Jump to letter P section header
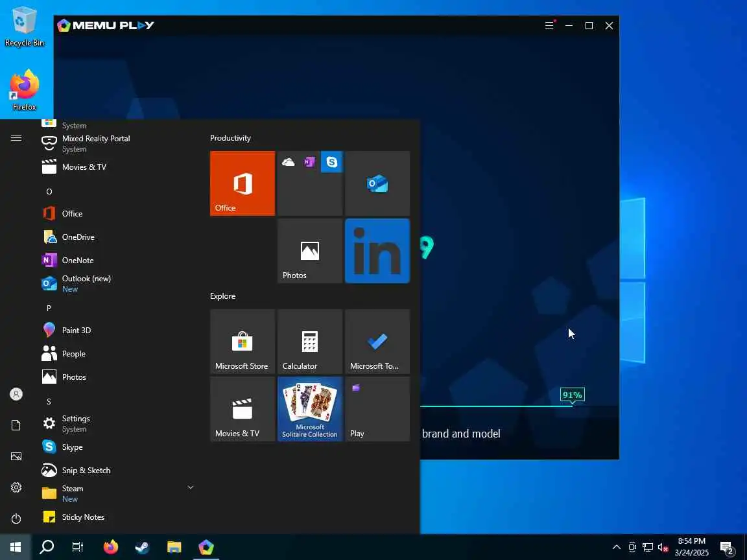Screen dimensions: 747x560 49,308
